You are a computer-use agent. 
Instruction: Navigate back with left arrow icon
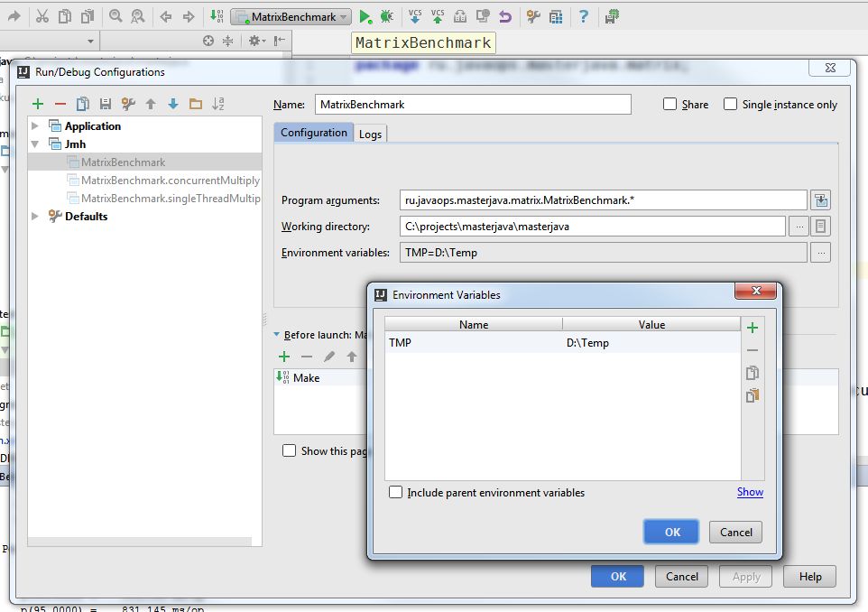tap(165, 16)
